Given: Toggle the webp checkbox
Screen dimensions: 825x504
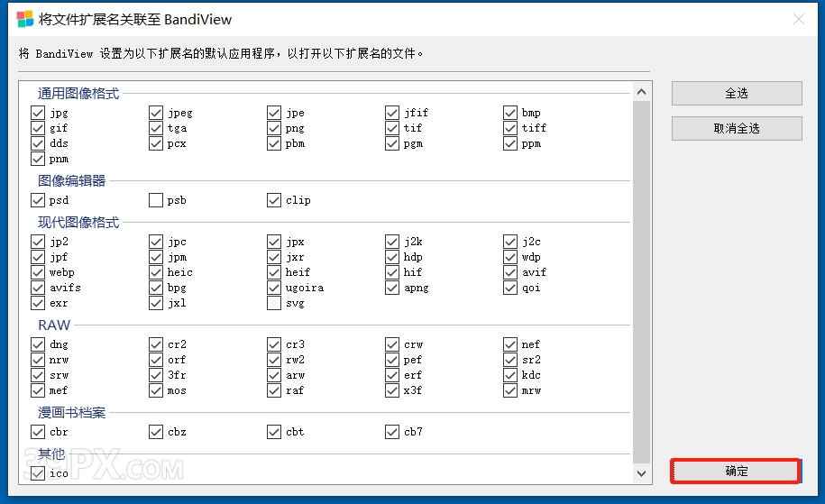Looking at the screenshot, I should tap(38, 272).
